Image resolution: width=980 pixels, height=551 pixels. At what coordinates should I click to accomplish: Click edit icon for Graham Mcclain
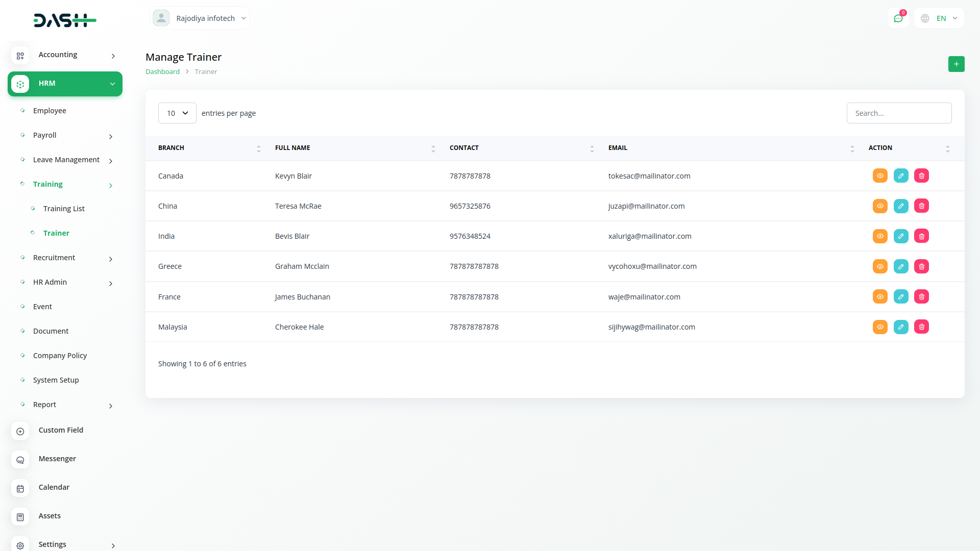900,266
